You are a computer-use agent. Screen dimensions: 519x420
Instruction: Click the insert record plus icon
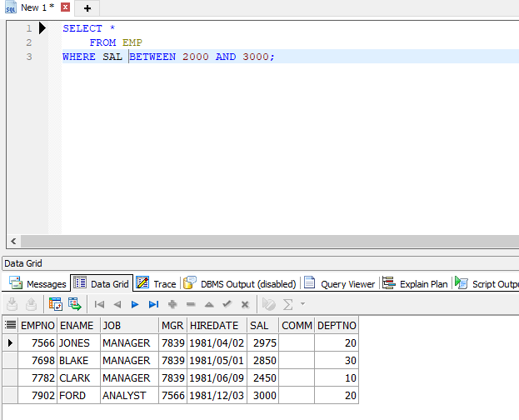coord(172,304)
